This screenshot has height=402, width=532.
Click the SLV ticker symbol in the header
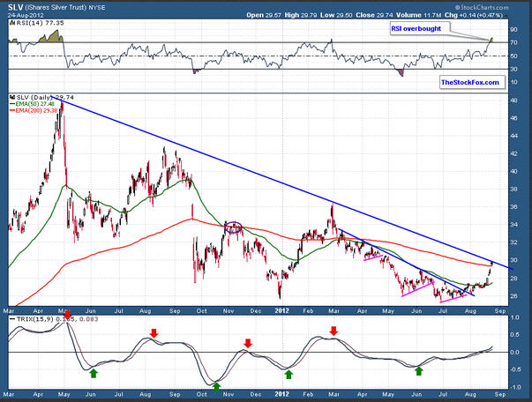click(x=15, y=5)
